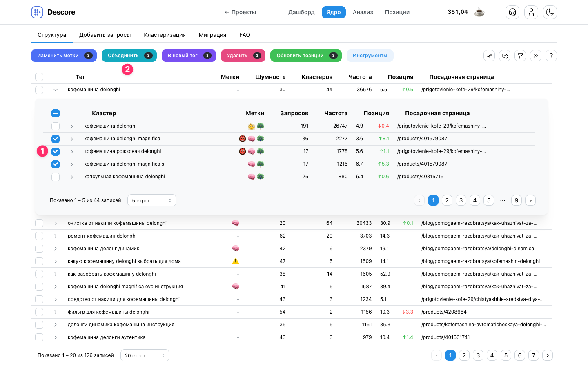This screenshot has width=588, height=368.
Task: Toggle select-all checkbox in Тег table header
Action: click(x=39, y=77)
